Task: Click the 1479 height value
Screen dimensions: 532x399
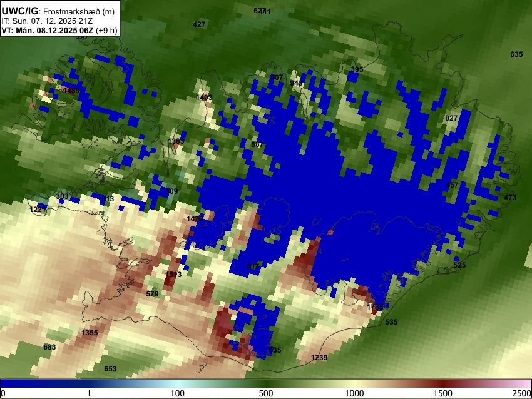Action: [x=195, y=219]
